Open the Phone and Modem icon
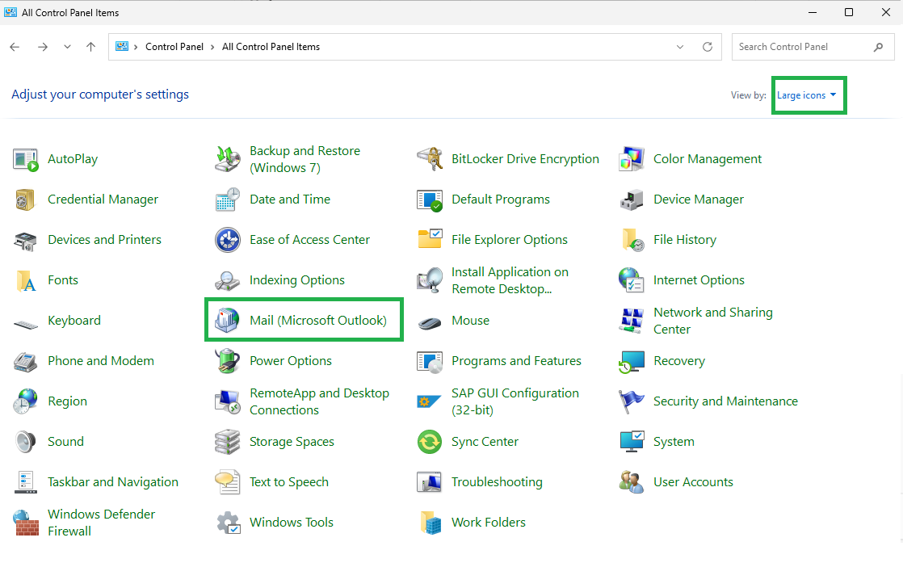This screenshot has width=903, height=588. [x=25, y=362]
